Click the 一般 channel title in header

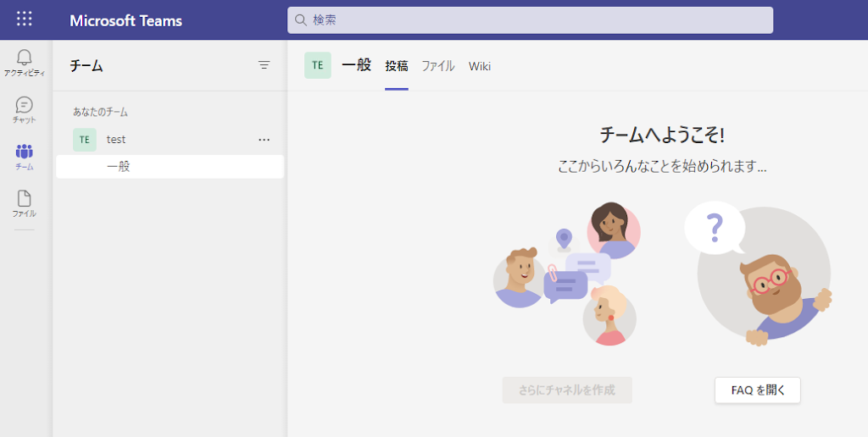point(357,65)
